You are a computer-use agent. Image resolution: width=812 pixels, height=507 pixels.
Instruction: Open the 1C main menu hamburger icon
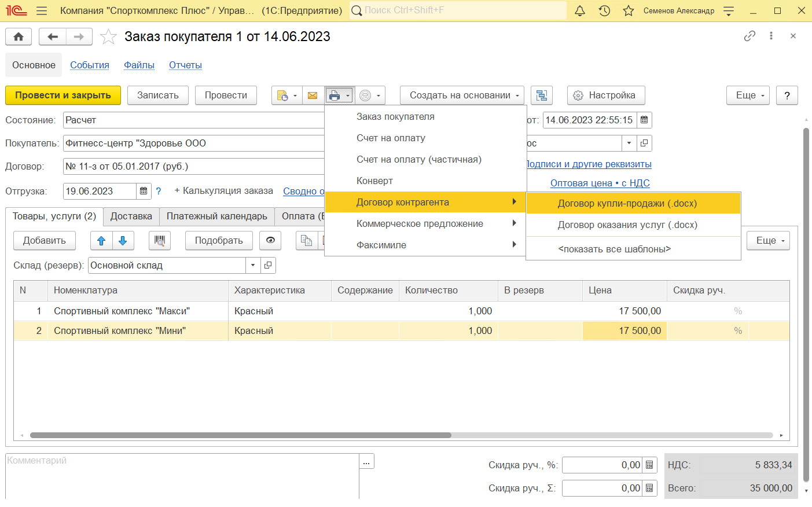[42, 10]
